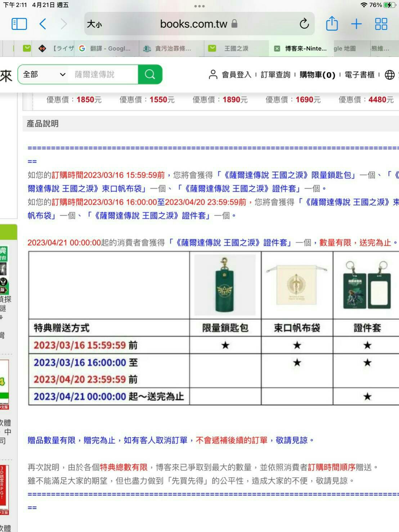Switch to the 貪污治罪條 tab
Screen dimensions: 399x532
[x=171, y=48]
